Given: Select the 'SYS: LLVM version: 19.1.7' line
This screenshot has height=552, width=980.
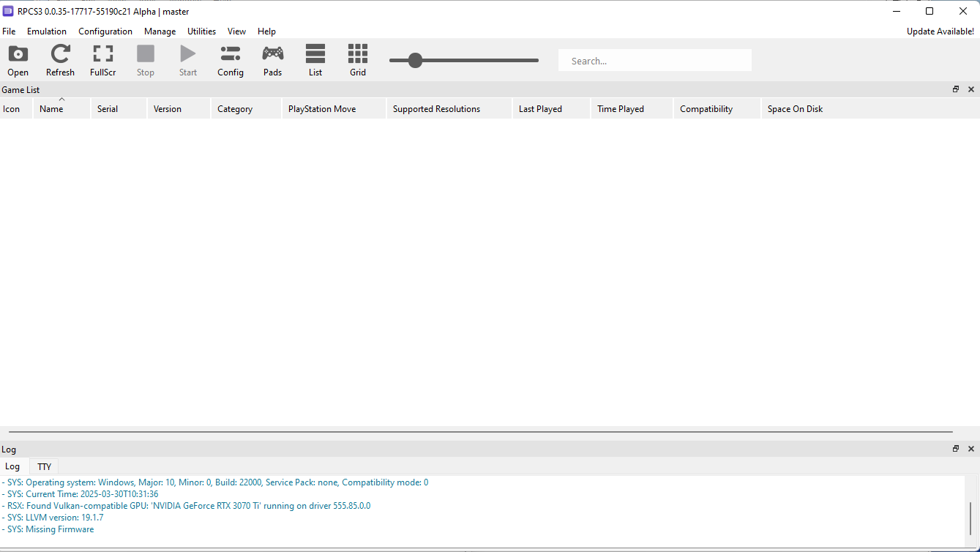Looking at the screenshot, I should [x=53, y=518].
